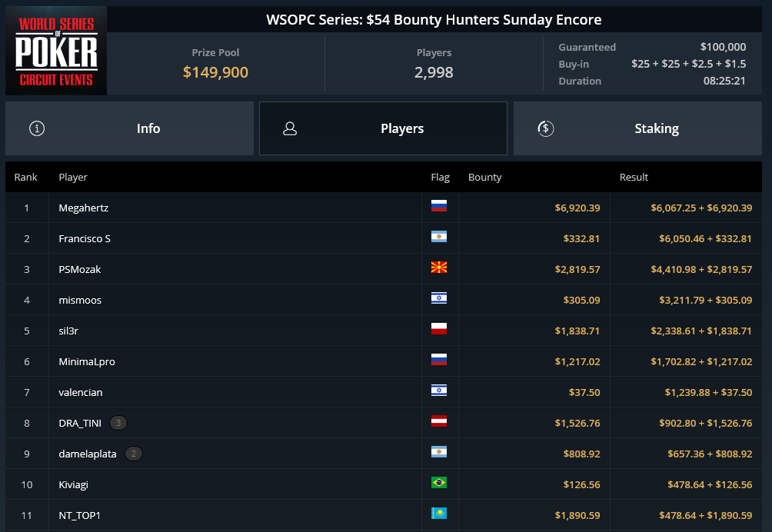
Task: Select the Players tab
Action: coord(383,128)
